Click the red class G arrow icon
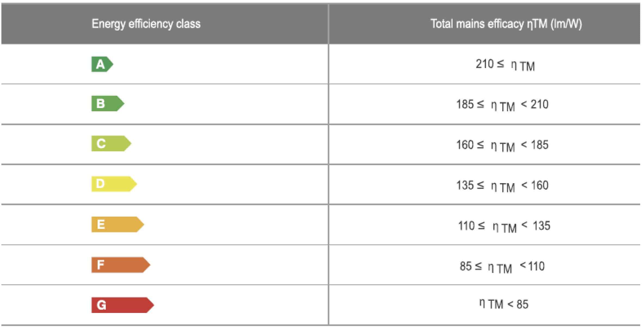Viewport: 644px width, 329px height. pos(123,305)
